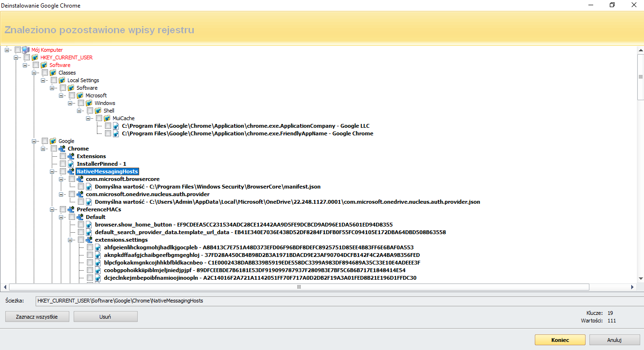
Task: Check the PreferenceMACs checkbox
Action: tap(63, 209)
